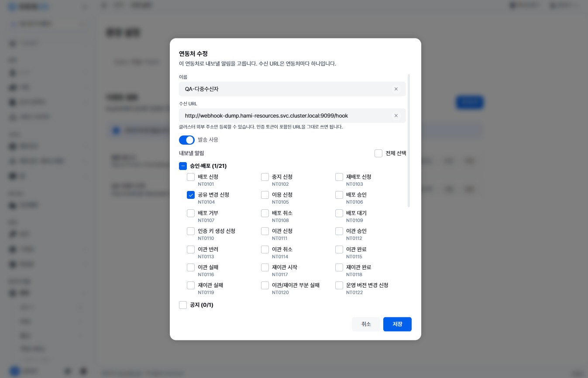588x378 pixels.
Task: Check the 재이관 완료 NT0118 checkbox
Action: [339, 267]
